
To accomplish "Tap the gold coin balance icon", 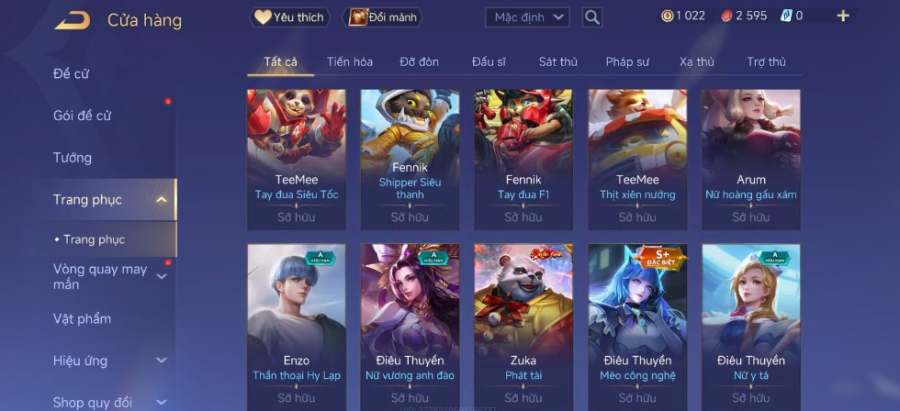I will pyautogui.click(x=667, y=16).
